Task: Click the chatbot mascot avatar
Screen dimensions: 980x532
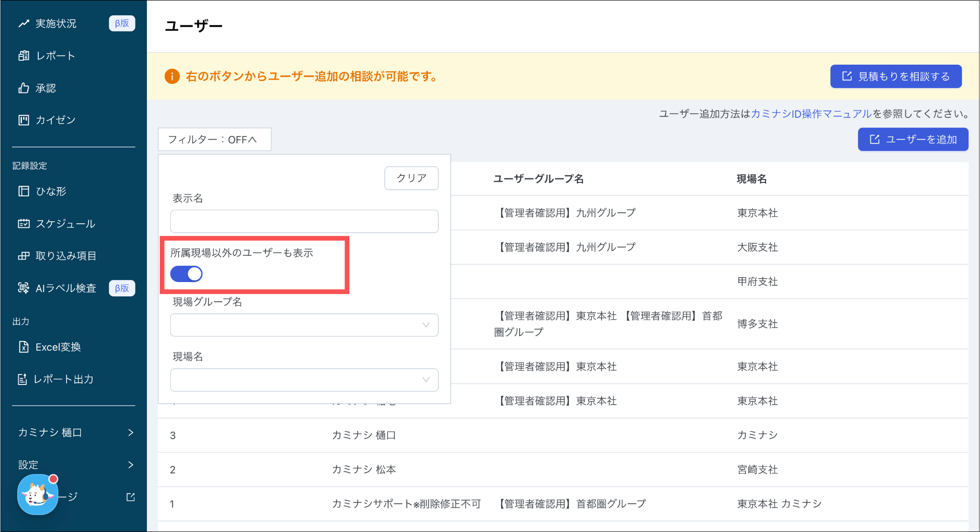Action: [37, 495]
